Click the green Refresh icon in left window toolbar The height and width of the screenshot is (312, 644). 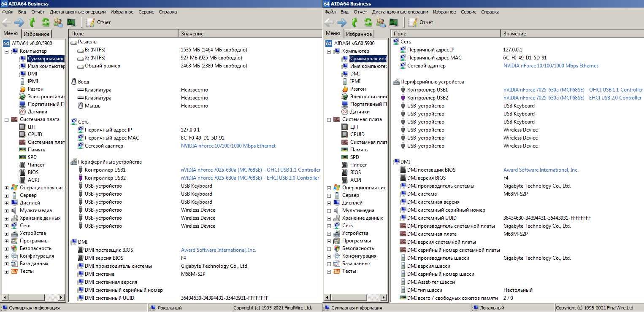[x=46, y=22]
